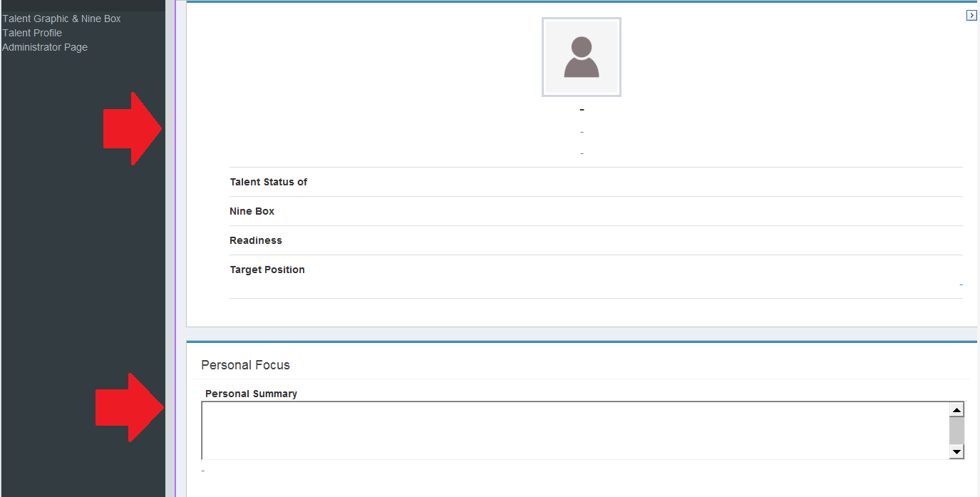The width and height of the screenshot is (980, 497).
Task: Select the Nine Box field row
Action: point(252,211)
